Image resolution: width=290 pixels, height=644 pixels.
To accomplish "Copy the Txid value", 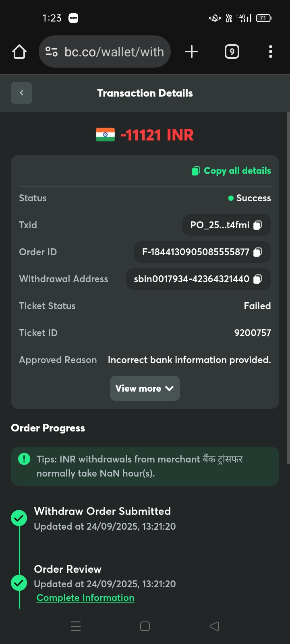I will click(x=258, y=225).
